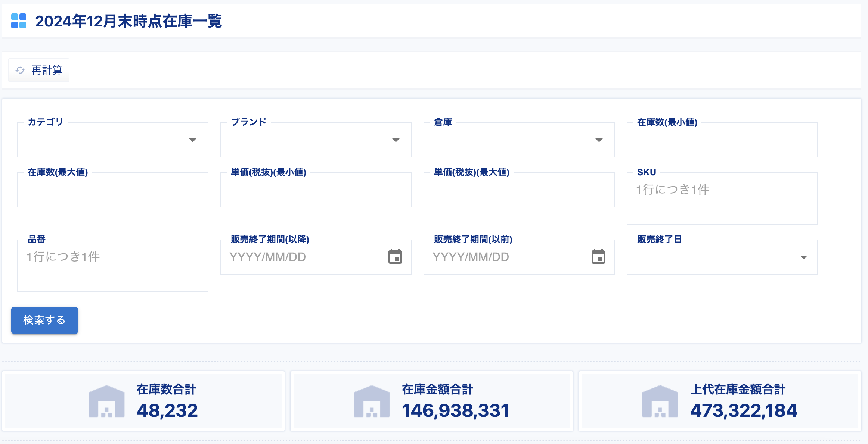Viewport: 868px width, 444px height.
Task: Click the 在庫金額合計 heading
Action: pos(437,389)
